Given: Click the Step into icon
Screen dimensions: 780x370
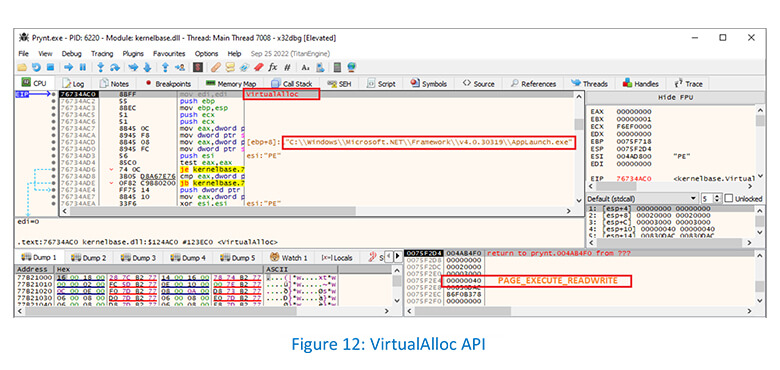Looking at the screenshot, I should pyautogui.click(x=100, y=67).
